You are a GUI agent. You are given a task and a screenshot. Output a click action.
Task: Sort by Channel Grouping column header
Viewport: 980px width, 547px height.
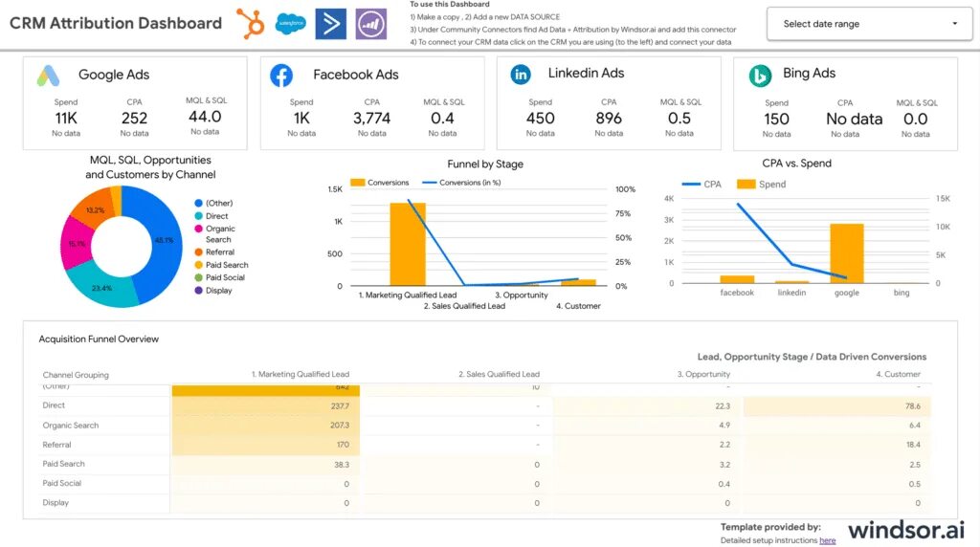76,375
